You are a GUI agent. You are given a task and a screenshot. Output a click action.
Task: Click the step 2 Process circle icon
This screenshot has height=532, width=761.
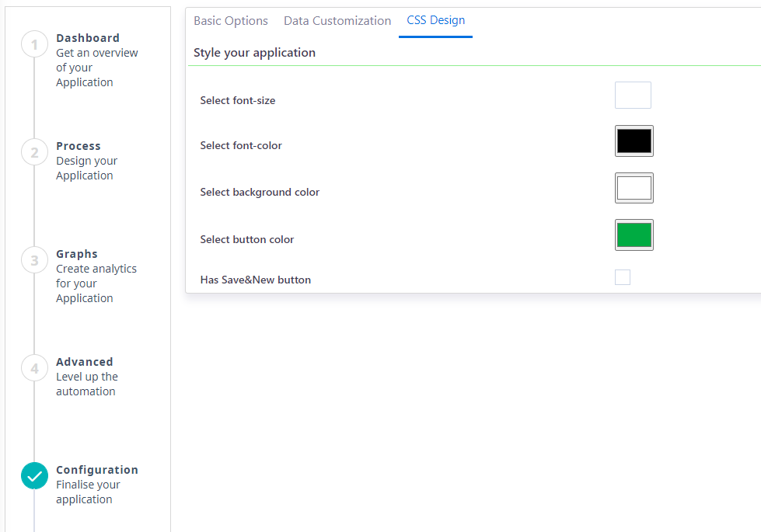tap(34, 152)
